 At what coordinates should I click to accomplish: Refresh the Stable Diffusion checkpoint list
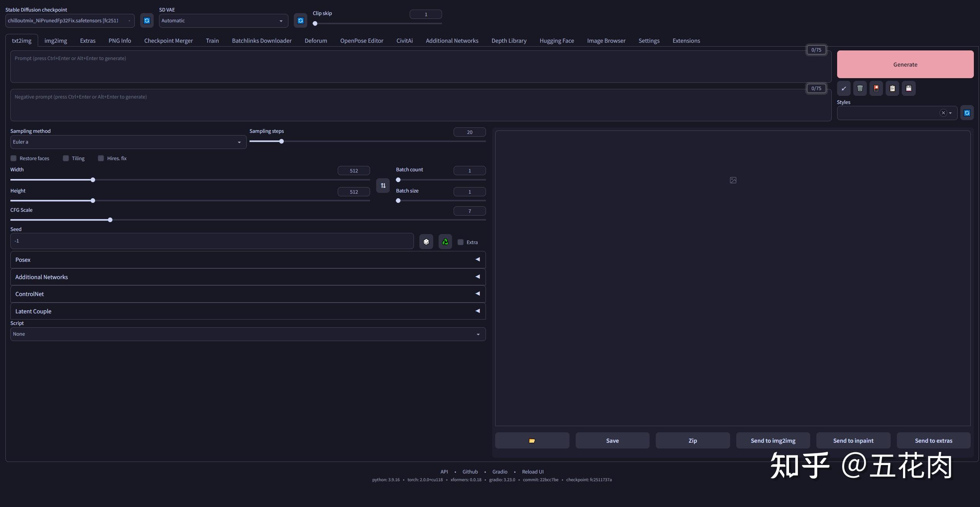tap(147, 20)
